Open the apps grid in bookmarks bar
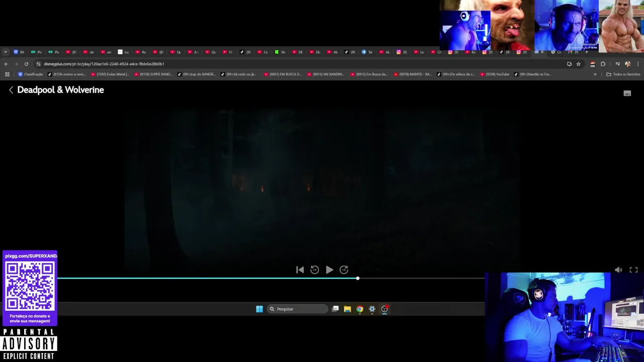The image size is (644, 362). coord(7,74)
